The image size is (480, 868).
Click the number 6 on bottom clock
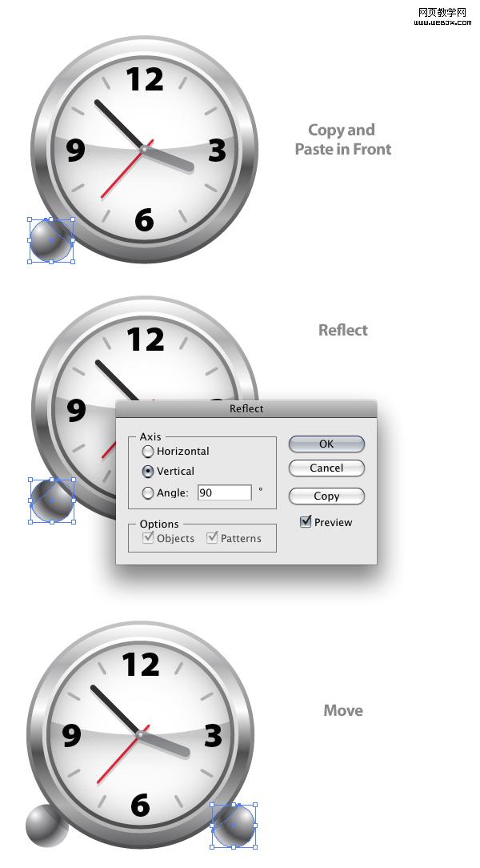coord(141,805)
